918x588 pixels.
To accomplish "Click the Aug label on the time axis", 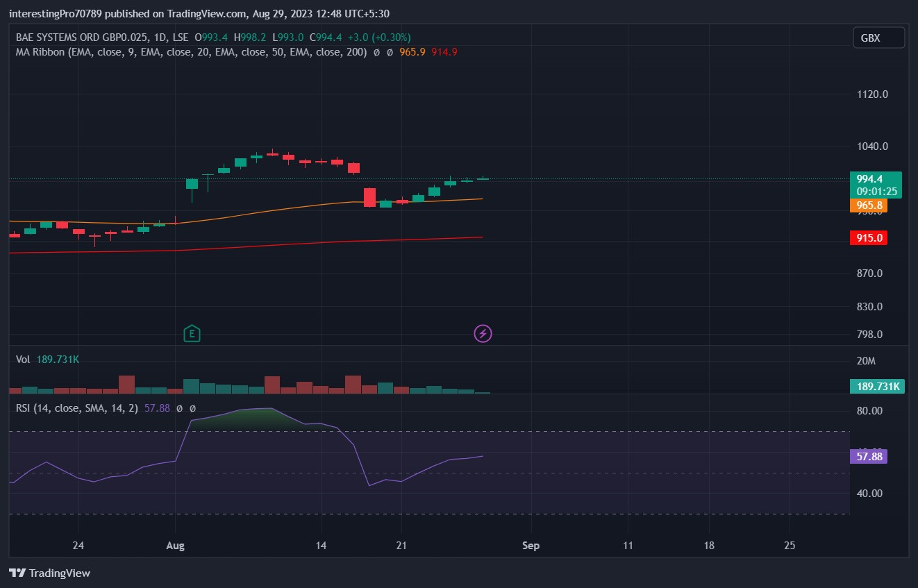I will [176, 546].
